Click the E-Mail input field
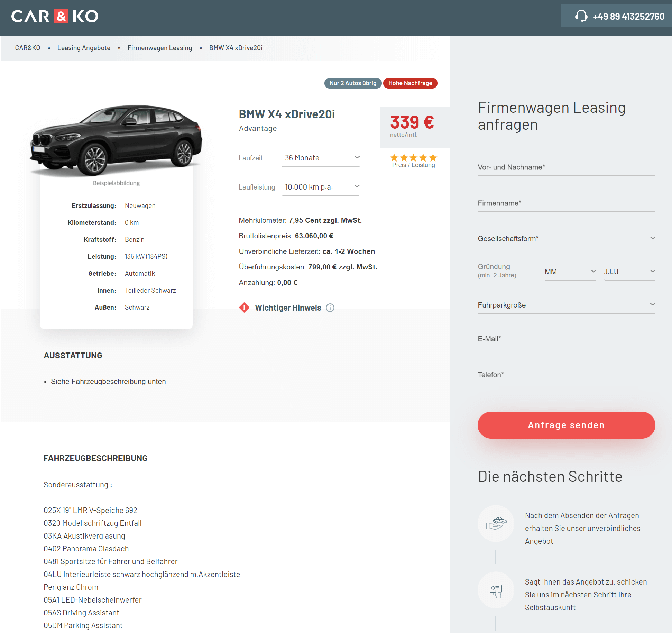Viewport: 672px width, 633px height. click(566, 339)
